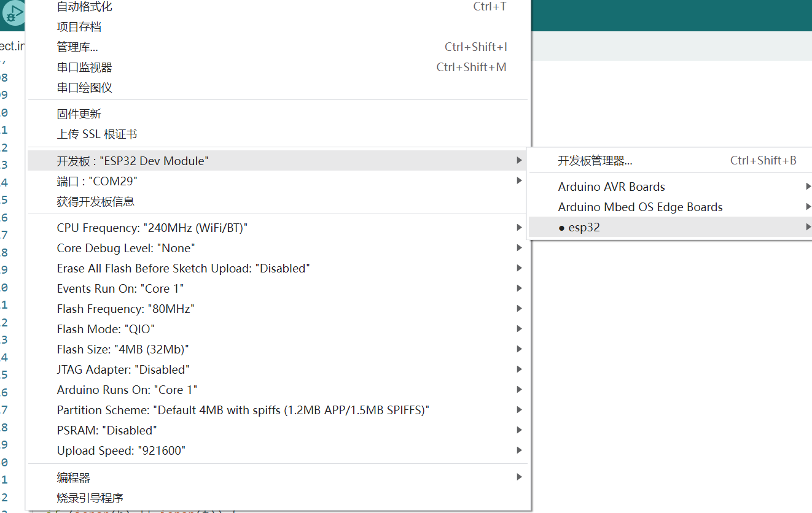This screenshot has width=812, height=513.
Task: Click arrow beside Arduino AVR Boards
Action: click(x=808, y=187)
